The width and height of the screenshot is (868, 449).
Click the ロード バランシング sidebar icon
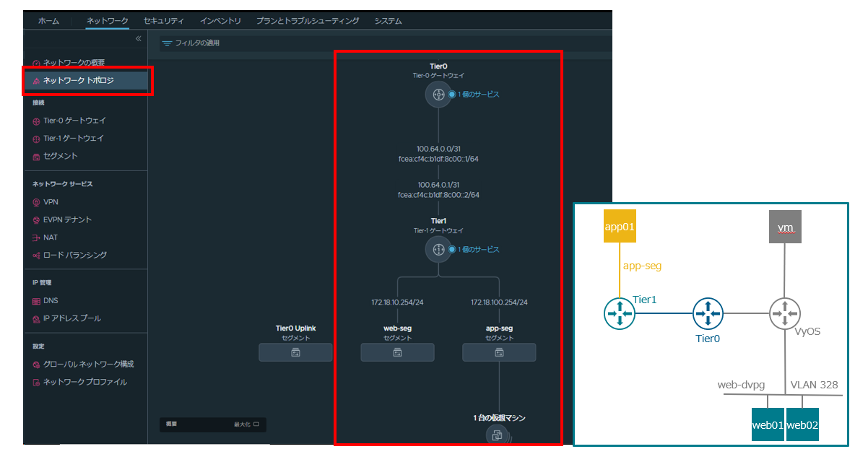(36, 256)
